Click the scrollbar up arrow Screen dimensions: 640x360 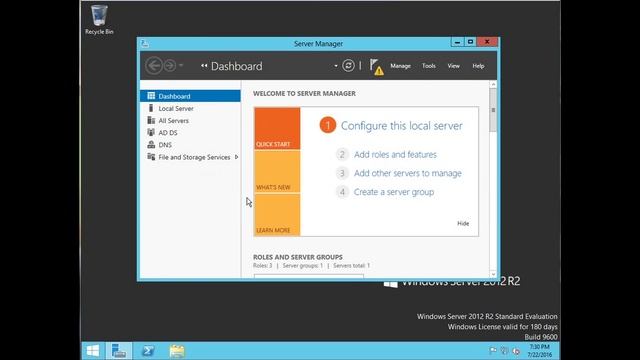493,84
